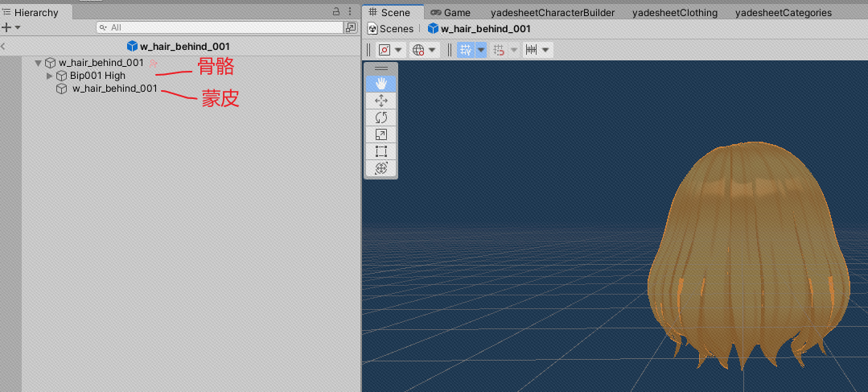Open the yadesheetCharacterBuilder tab
Image resolution: width=868 pixels, height=392 pixels.
pyautogui.click(x=553, y=13)
